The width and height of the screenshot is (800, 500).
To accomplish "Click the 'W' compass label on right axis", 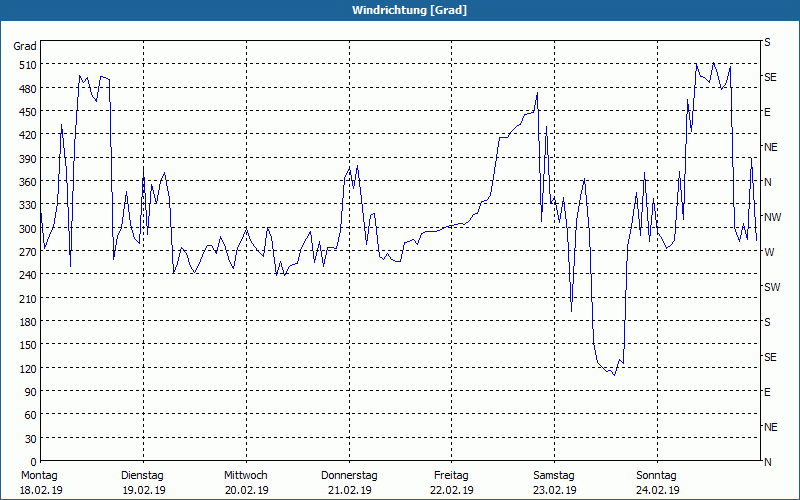I will coord(769,252).
